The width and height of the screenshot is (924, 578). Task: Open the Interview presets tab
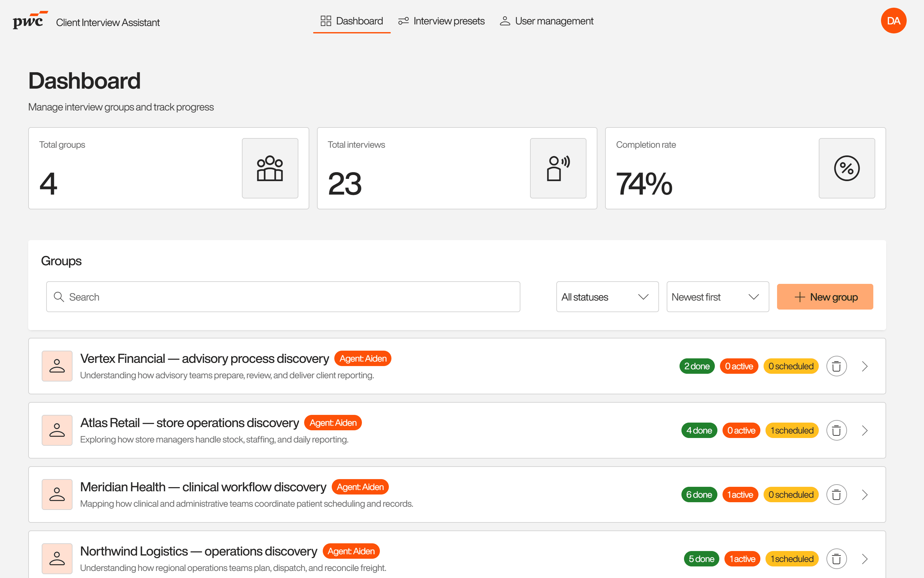pyautogui.click(x=441, y=21)
